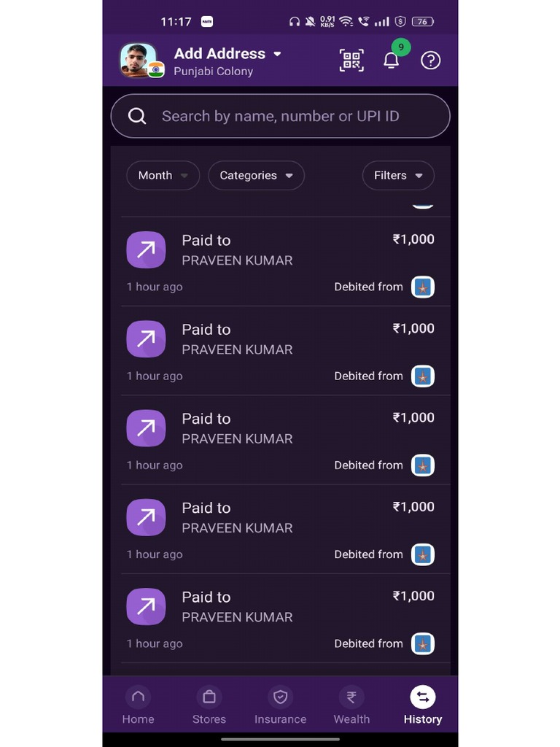Viewport: 560px width, 747px height.
Task: Open the Categories dropdown
Action: [x=256, y=176]
